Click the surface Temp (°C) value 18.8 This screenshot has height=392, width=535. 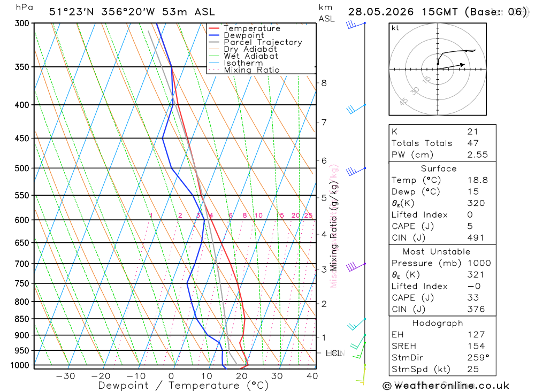pos(478,180)
